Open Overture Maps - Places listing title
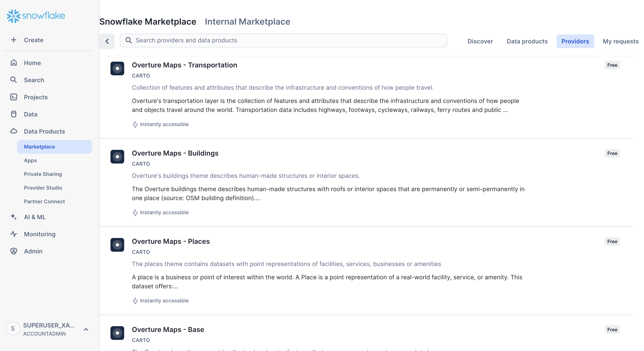This screenshot has height=351, width=644. 171,241
